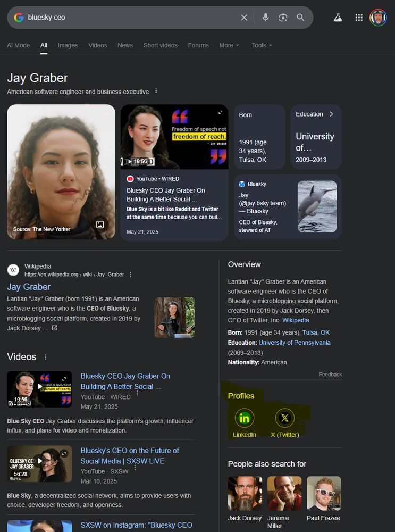Open the Tulsa, OK link in Overview
395x532 pixels.
pyautogui.click(x=316, y=332)
